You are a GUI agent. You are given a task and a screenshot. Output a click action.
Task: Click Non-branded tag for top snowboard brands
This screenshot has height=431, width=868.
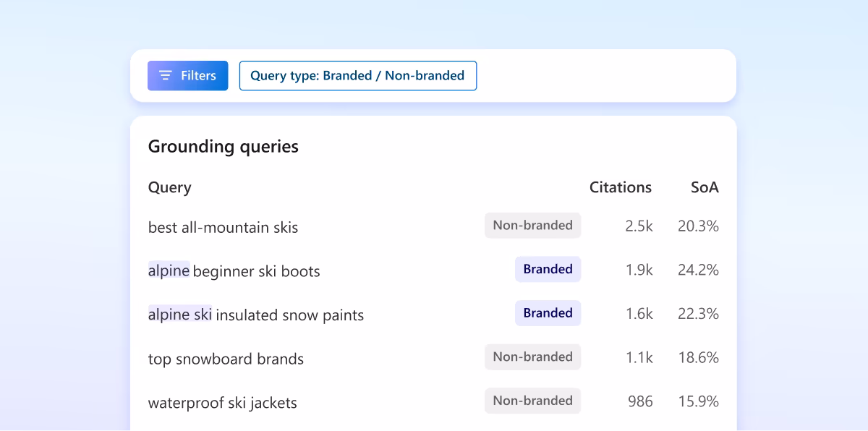click(x=533, y=357)
